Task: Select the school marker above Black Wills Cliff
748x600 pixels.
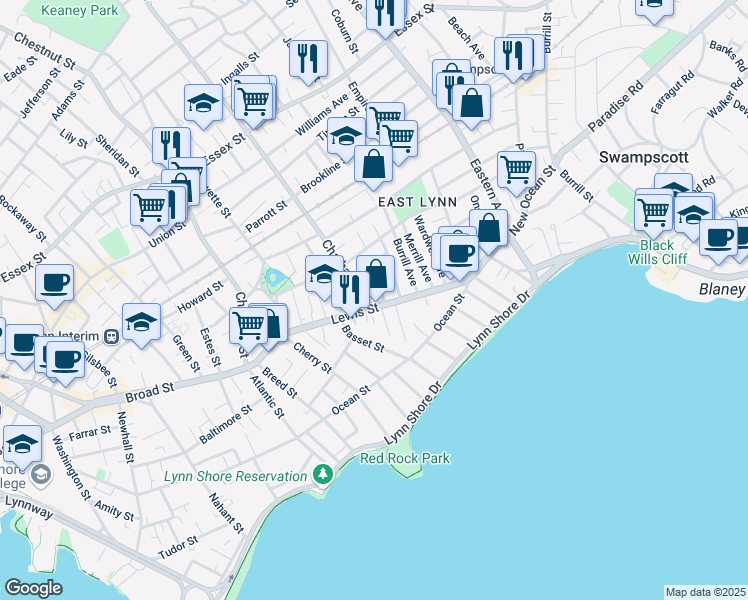Action: point(694,215)
